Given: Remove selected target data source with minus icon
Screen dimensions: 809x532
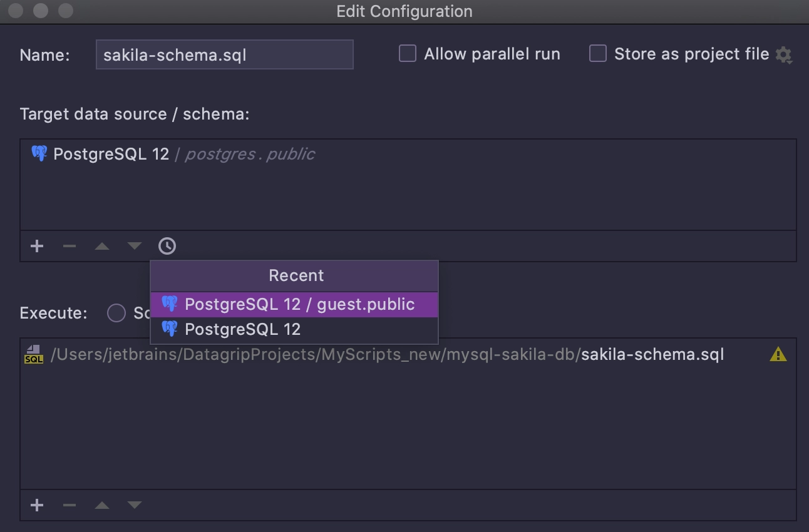Looking at the screenshot, I should 70,246.
